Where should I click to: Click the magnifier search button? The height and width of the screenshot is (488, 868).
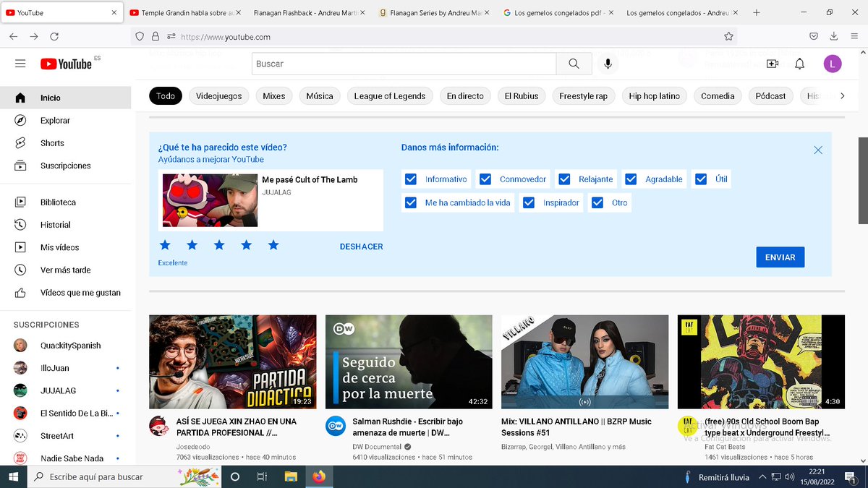point(574,64)
